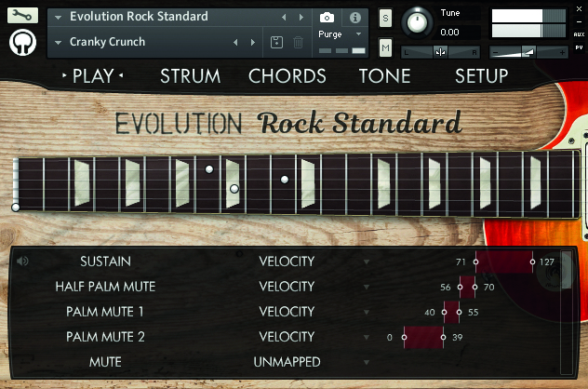Click the VELOCITY label in PALM MUTE 1 row
Screen dimensions: 588x389
(x=287, y=312)
